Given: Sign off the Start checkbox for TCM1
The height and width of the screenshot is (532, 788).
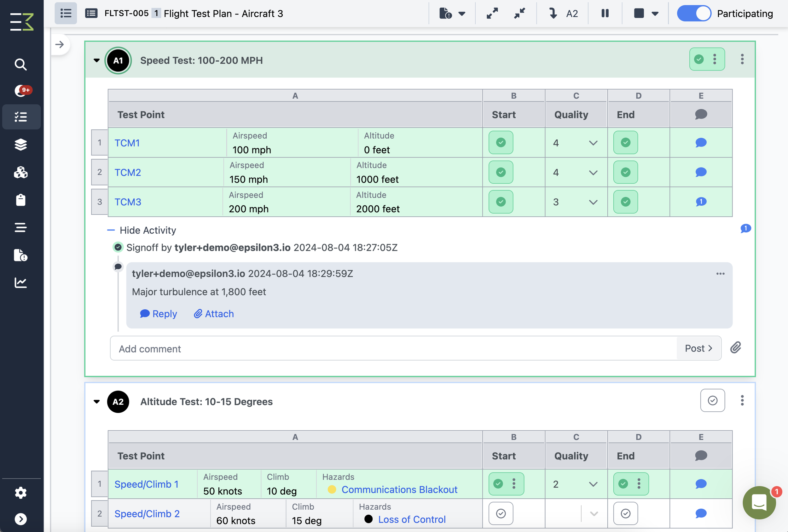Looking at the screenshot, I should point(501,143).
